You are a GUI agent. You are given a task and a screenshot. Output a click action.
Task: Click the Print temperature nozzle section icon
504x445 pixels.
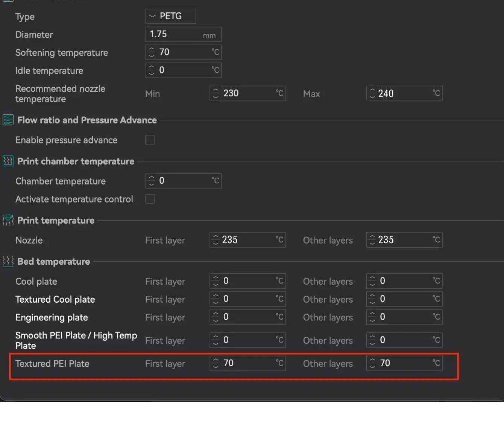[8, 220]
